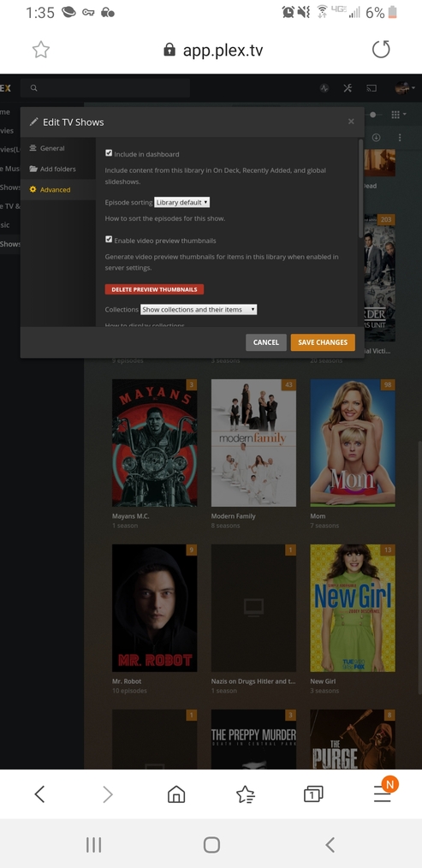This screenshot has width=422, height=868.
Task: Toggle Enable video preview thumbnails checkbox
Action: pyautogui.click(x=109, y=240)
